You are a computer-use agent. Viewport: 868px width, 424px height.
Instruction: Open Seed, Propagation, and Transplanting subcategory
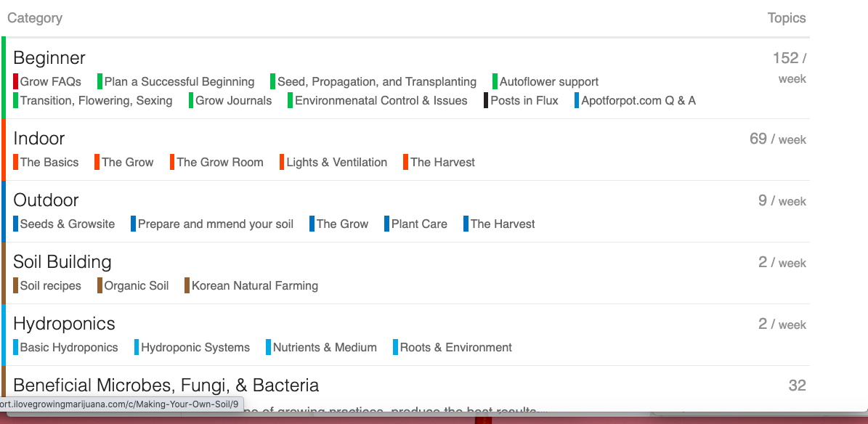[x=376, y=82]
